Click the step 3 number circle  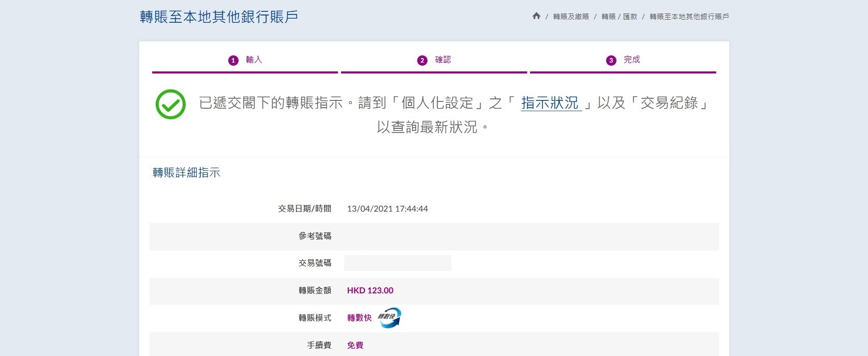point(611,61)
